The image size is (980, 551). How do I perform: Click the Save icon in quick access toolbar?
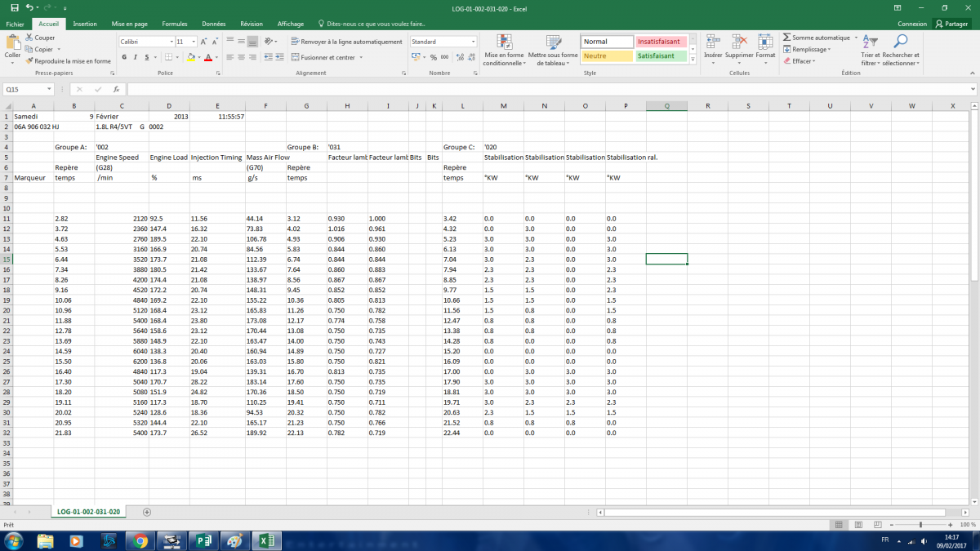click(x=14, y=7)
